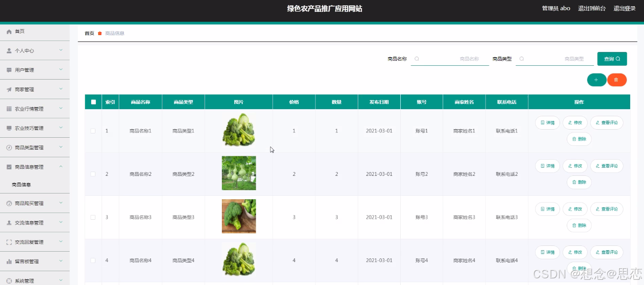Click the paper-plane icon beside 商家管理
Viewport: 644px width, 285px height.
9,90
